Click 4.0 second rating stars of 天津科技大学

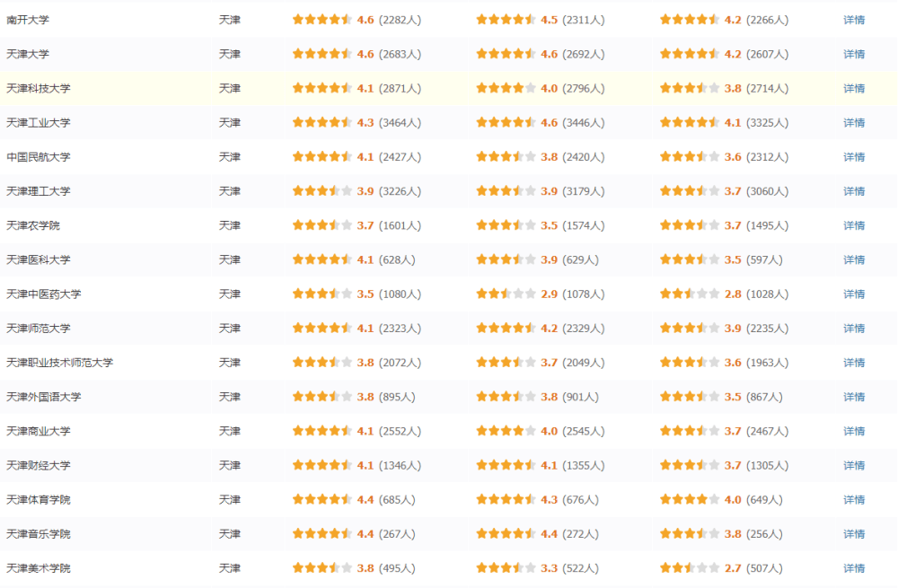coord(506,89)
